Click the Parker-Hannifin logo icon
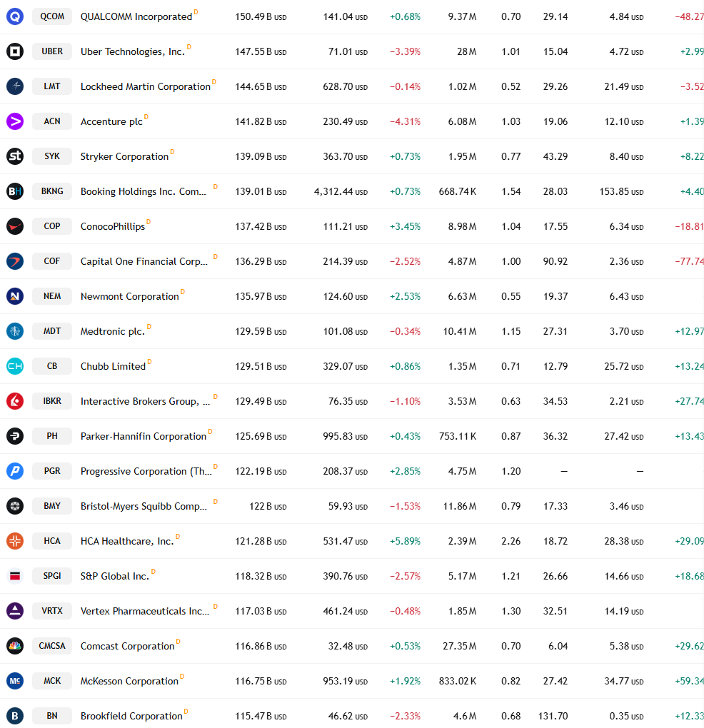The height and width of the screenshot is (728, 704). pos(15,436)
